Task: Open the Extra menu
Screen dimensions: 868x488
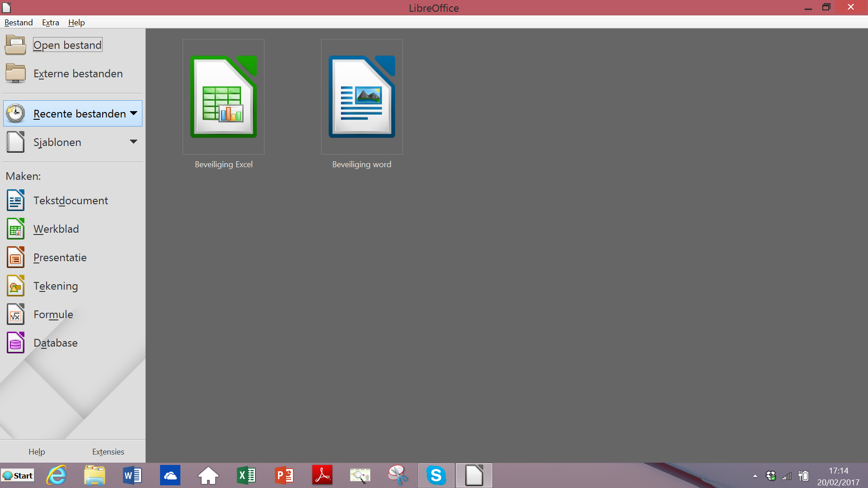Action: coord(51,23)
